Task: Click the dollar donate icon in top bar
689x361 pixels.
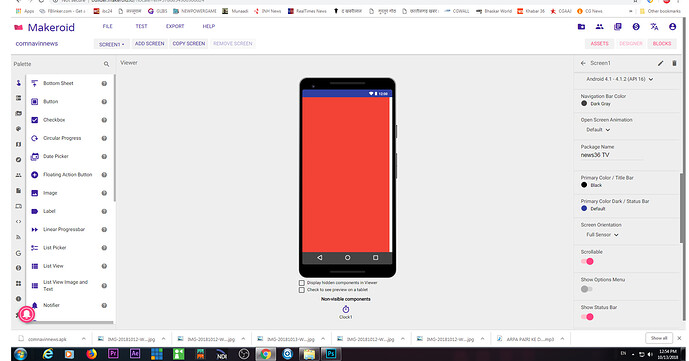Action: point(636,27)
